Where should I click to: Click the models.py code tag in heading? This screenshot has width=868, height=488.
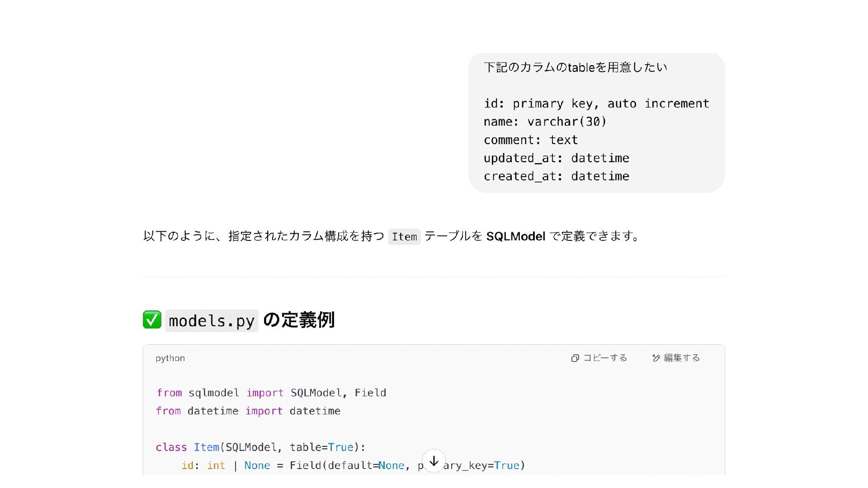tap(212, 321)
